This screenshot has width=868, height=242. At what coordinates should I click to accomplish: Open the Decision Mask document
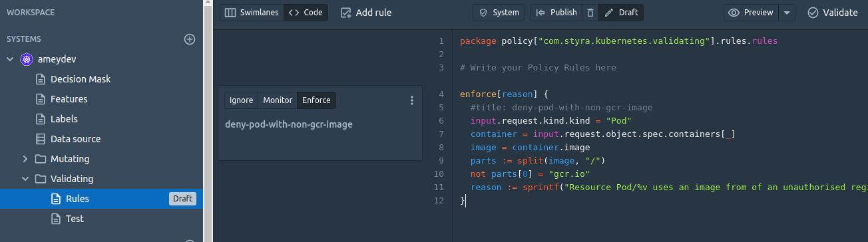tap(81, 79)
